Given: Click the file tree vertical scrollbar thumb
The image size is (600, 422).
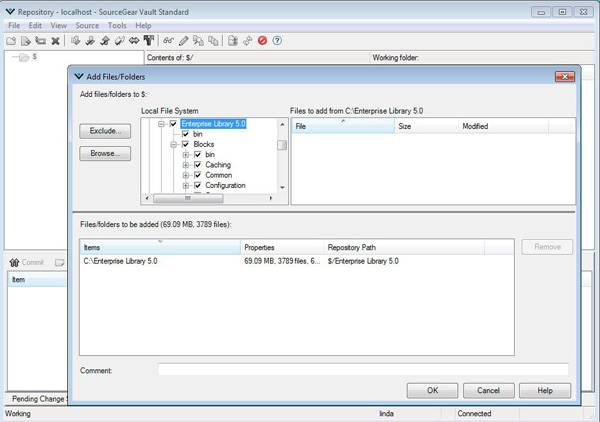Looking at the screenshot, I should coord(282,145).
